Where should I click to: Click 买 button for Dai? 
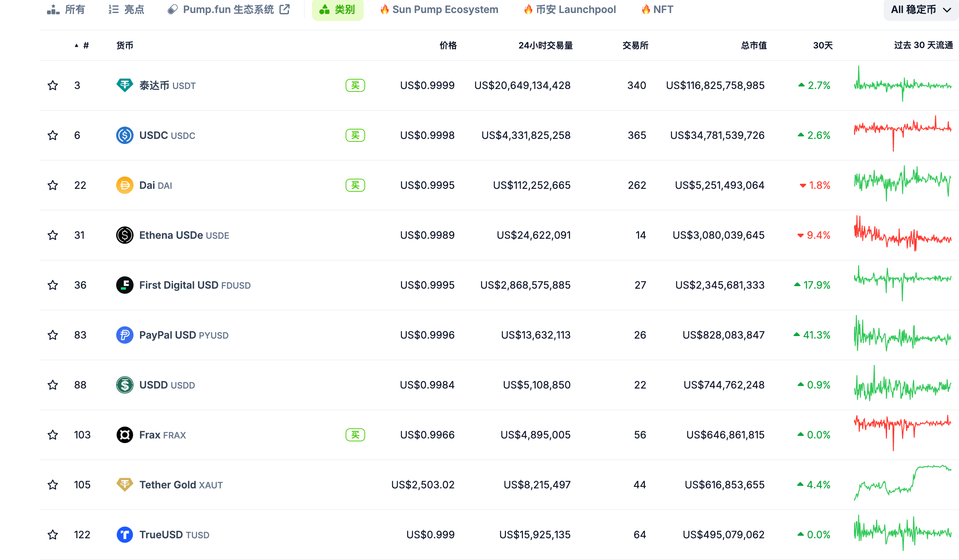355,185
